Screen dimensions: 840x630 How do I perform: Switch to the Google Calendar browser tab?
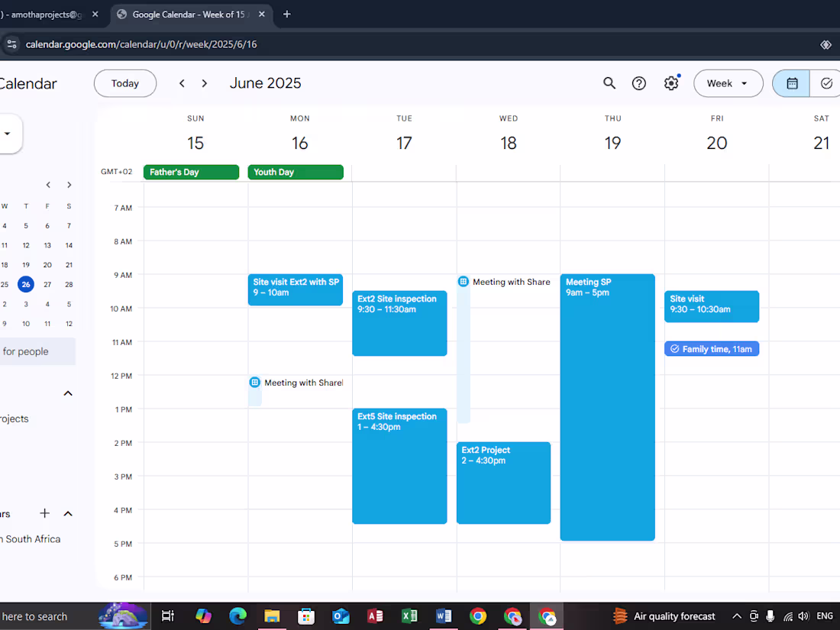point(192,15)
